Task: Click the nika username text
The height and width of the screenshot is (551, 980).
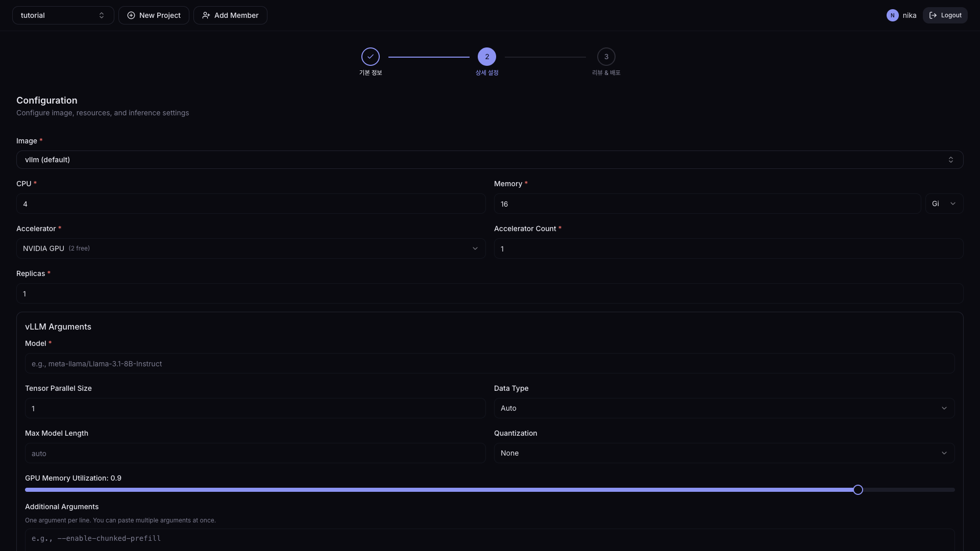Action: click(910, 15)
